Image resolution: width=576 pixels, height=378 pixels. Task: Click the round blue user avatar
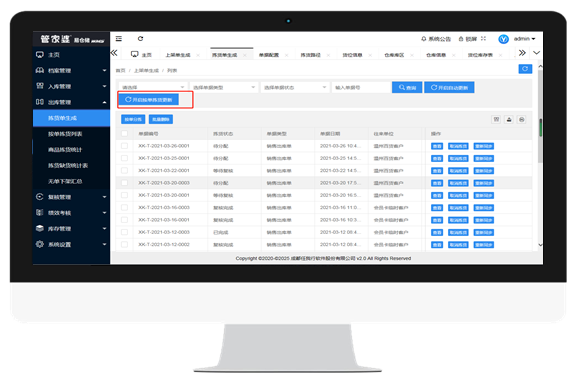click(x=503, y=39)
